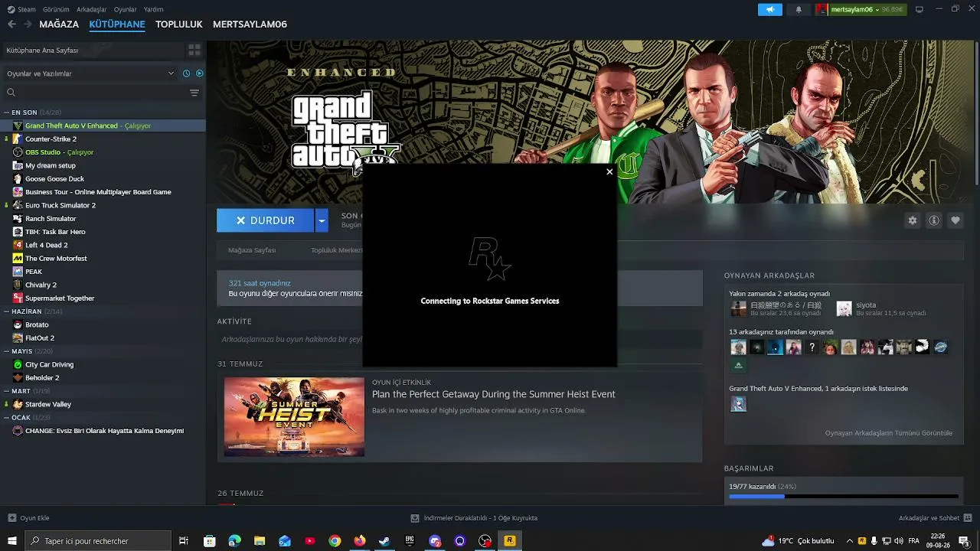This screenshot has height=551, width=980.
Task: Open the Summer Heist Event headline
Action: 494,394
